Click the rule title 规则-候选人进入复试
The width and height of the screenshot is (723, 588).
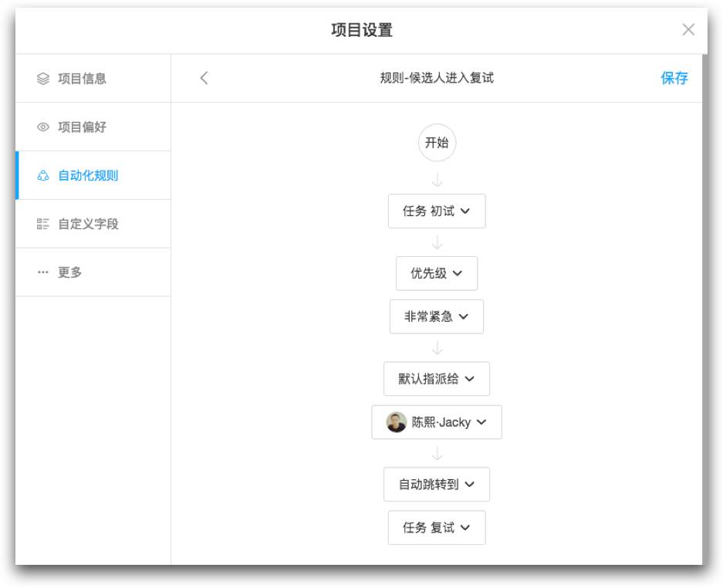(x=437, y=78)
